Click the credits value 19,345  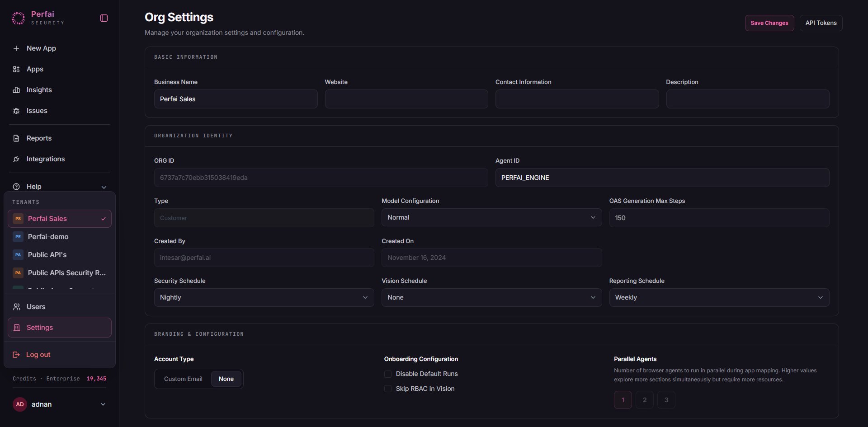pos(97,379)
